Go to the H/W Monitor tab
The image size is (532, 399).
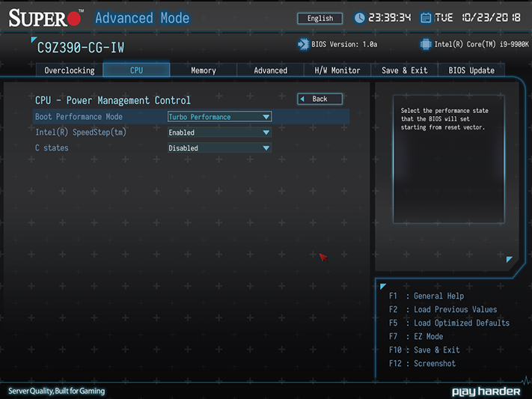pyautogui.click(x=337, y=70)
